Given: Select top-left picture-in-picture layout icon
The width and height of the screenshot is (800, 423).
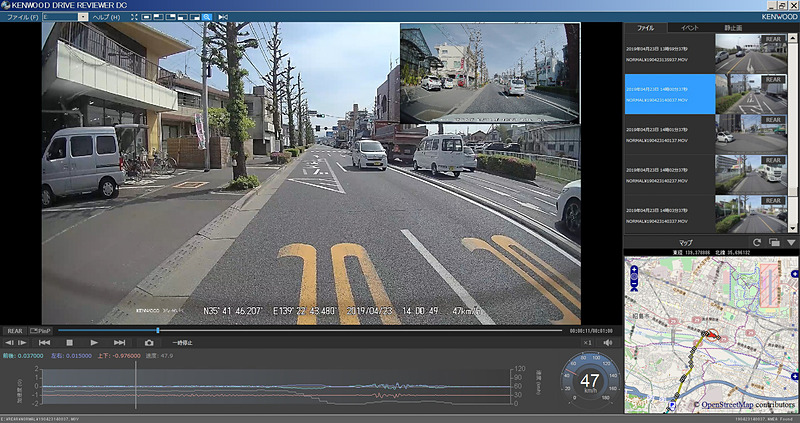Looking at the screenshot, I should (x=159, y=17).
